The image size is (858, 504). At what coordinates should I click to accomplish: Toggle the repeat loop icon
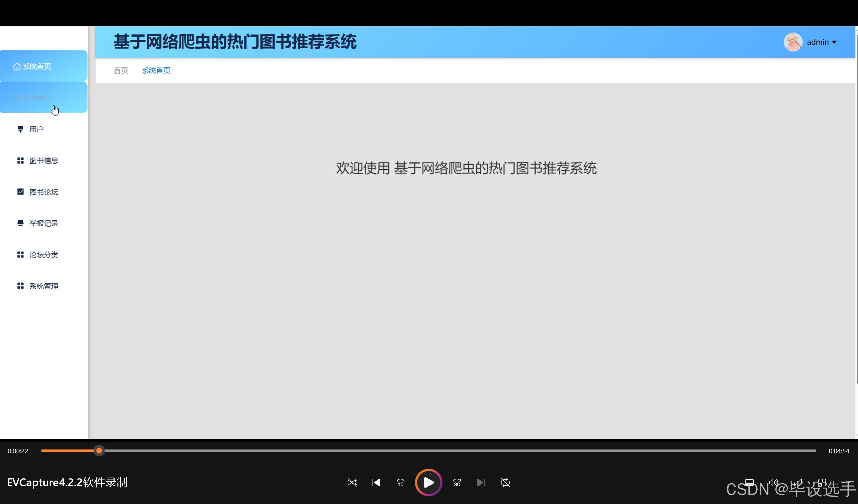[x=505, y=482]
